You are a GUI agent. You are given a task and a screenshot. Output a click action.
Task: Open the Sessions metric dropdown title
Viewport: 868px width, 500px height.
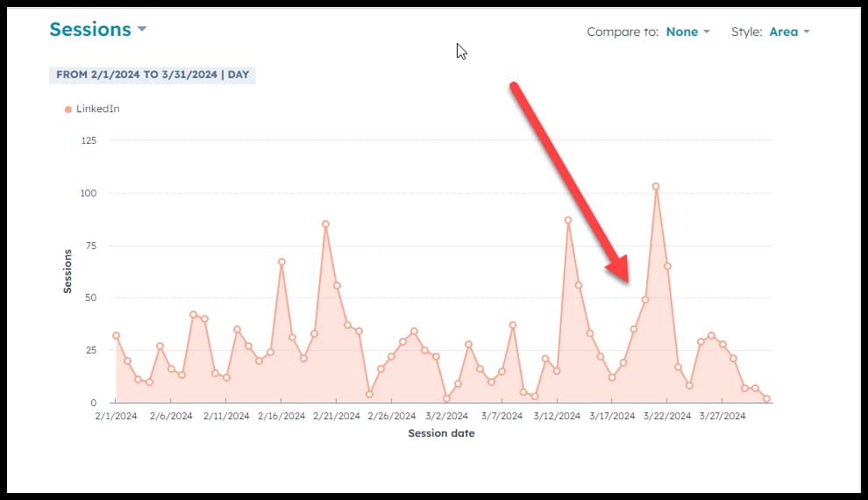(x=90, y=30)
